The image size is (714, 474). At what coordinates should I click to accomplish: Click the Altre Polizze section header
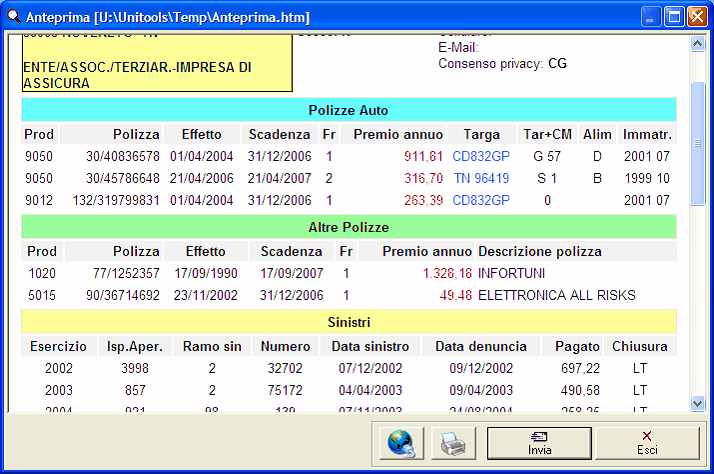[348, 227]
